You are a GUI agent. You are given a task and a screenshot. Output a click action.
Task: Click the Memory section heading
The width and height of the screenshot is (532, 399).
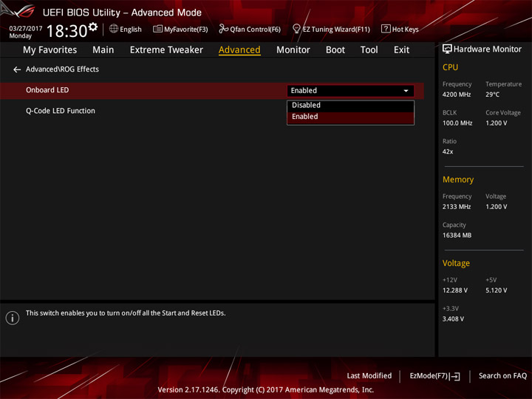458,180
